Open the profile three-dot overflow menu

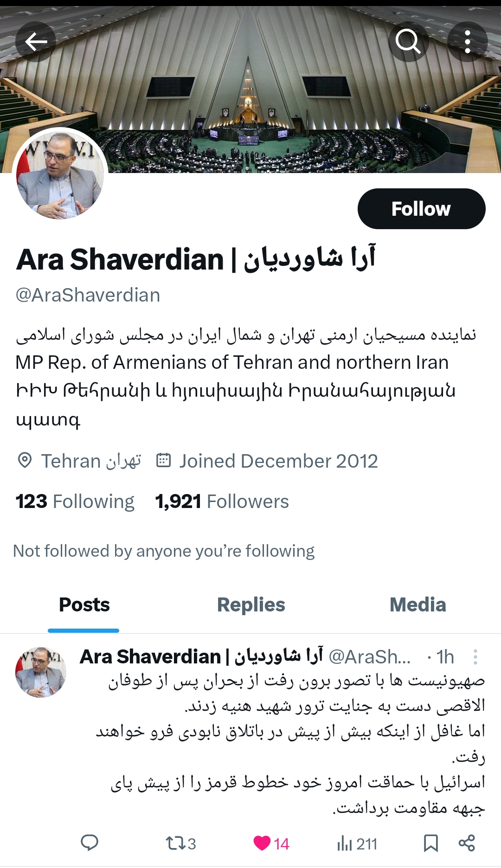468,42
